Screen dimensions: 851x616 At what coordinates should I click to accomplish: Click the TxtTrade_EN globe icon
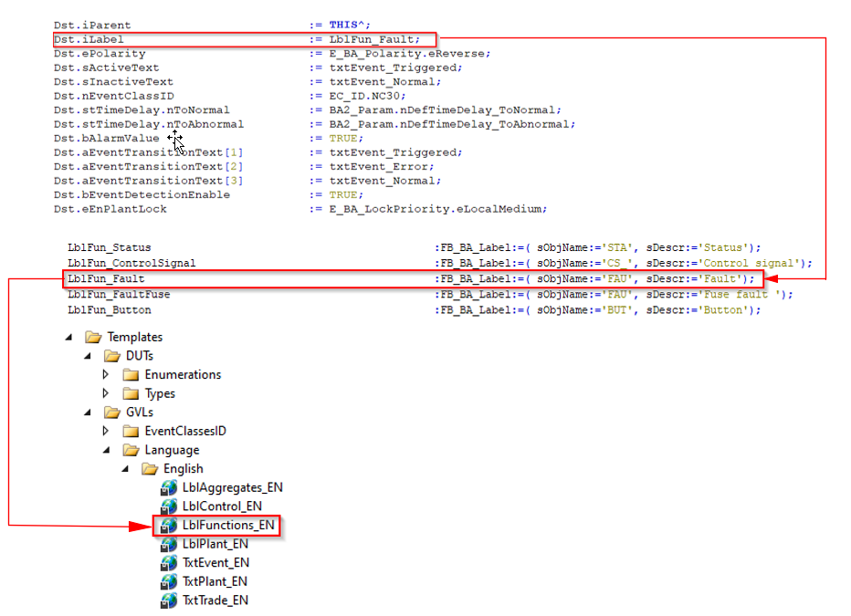pos(169,600)
